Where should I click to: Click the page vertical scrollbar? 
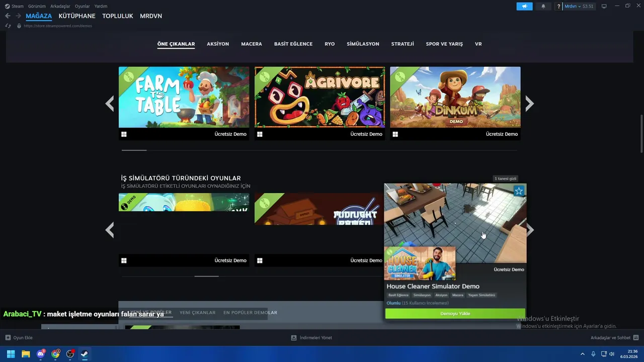point(641,134)
